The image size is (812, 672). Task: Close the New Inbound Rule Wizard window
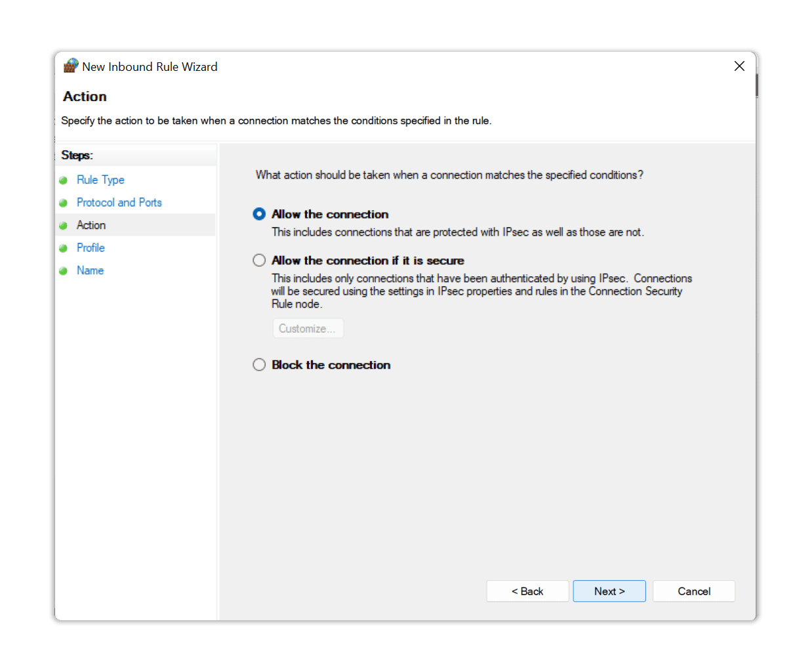(739, 66)
